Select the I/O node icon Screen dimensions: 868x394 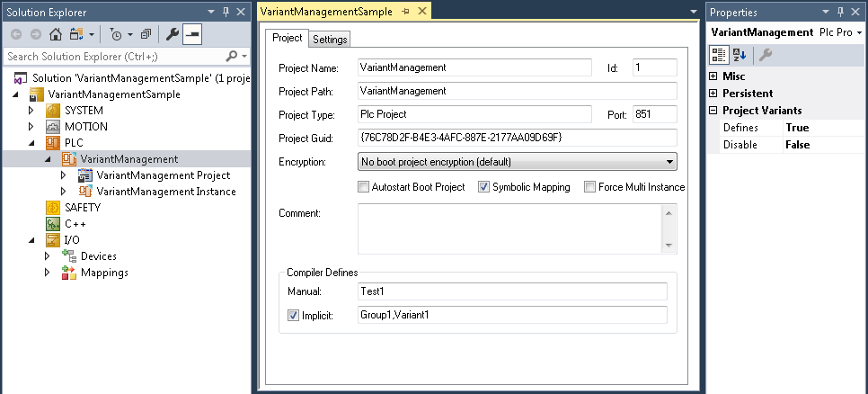click(x=53, y=240)
